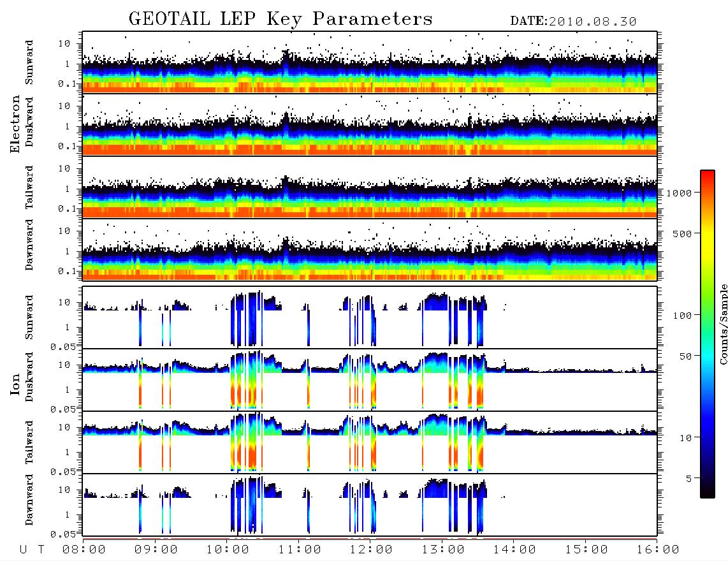This screenshot has width=728, height=561.
Task: Click the Electron Sunward spectrogram panel
Action: coord(370,62)
